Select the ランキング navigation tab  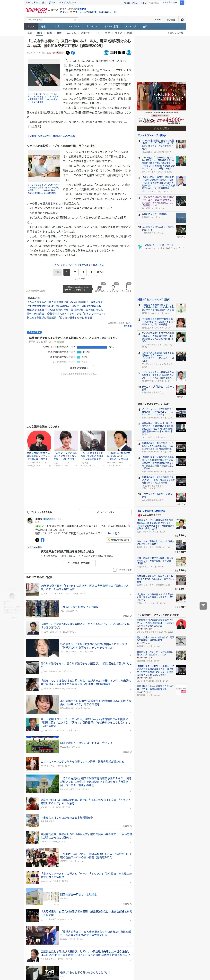pos(130,26)
